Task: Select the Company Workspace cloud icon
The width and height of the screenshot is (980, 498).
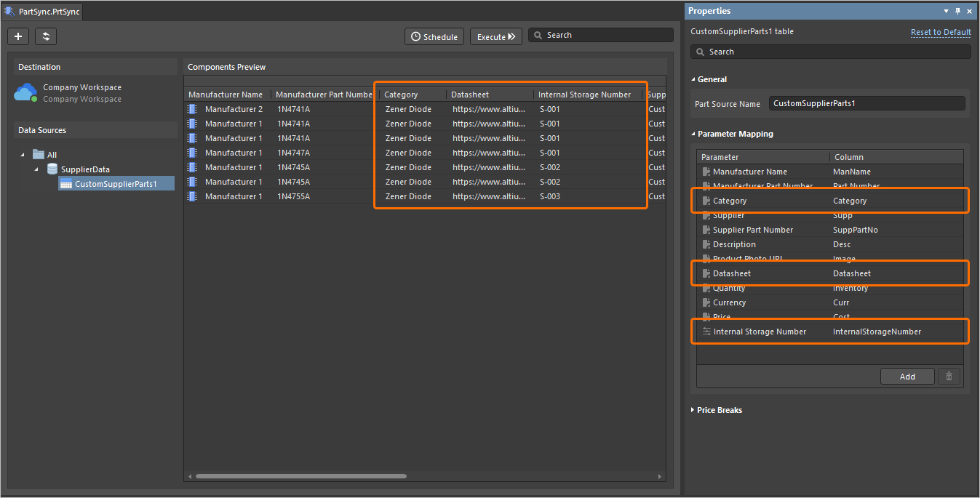Action: point(25,92)
